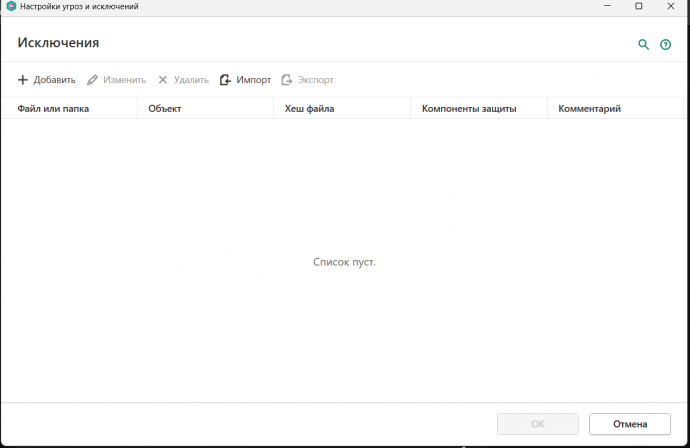The height and width of the screenshot is (448, 690).
Task: Click the Kaspersky app icon in title bar
Action: pyautogui.click(x=10, y=7)
